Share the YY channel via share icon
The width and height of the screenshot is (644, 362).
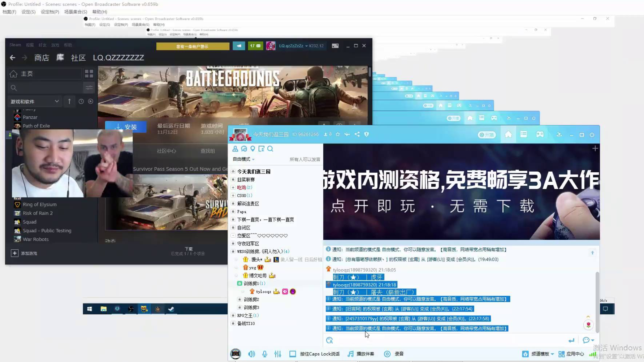point(357,134)
